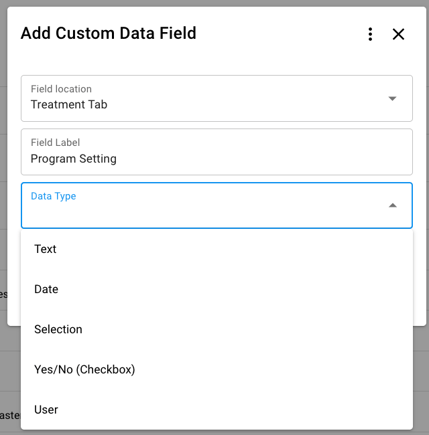Click the Treatment Tab selected value

(69, 105)
